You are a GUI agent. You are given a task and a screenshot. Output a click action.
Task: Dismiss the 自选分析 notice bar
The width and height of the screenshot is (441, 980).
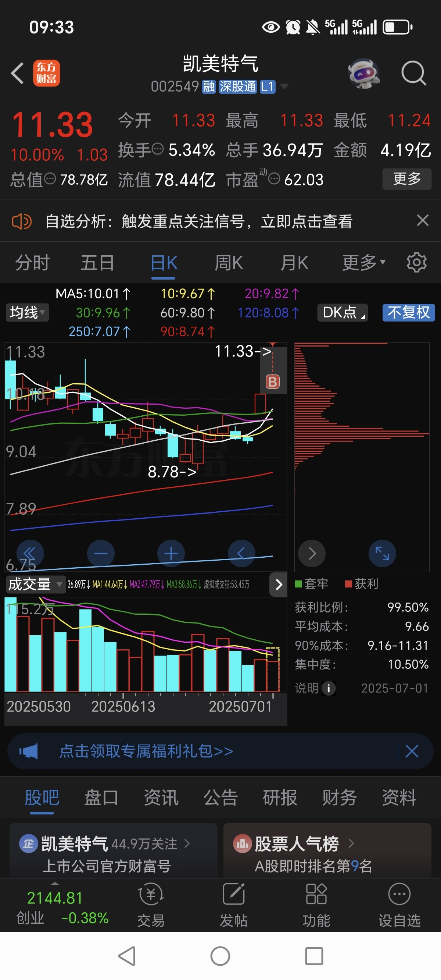tap(422, 220)
